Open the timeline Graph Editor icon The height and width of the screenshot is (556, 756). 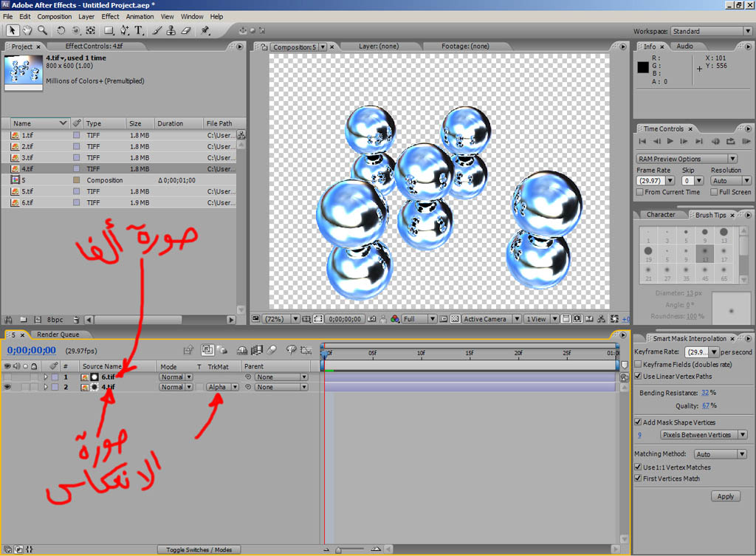pyautogui.click(x=306, y=350)
